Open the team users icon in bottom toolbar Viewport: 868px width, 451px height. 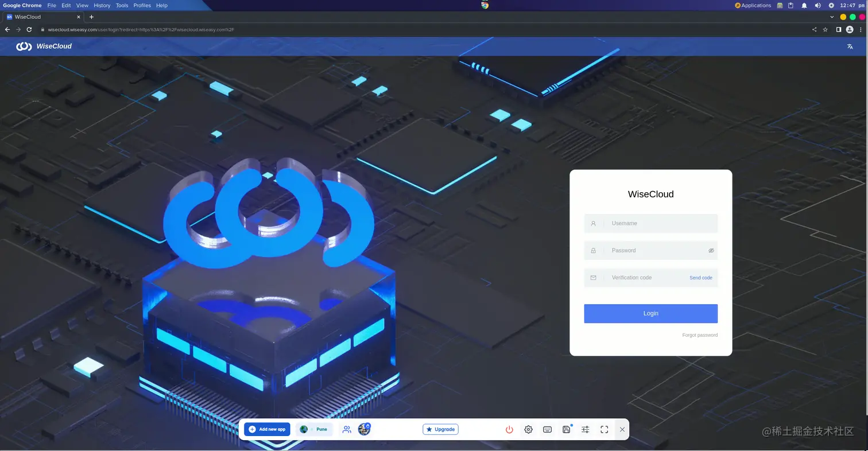pos(347,429)
